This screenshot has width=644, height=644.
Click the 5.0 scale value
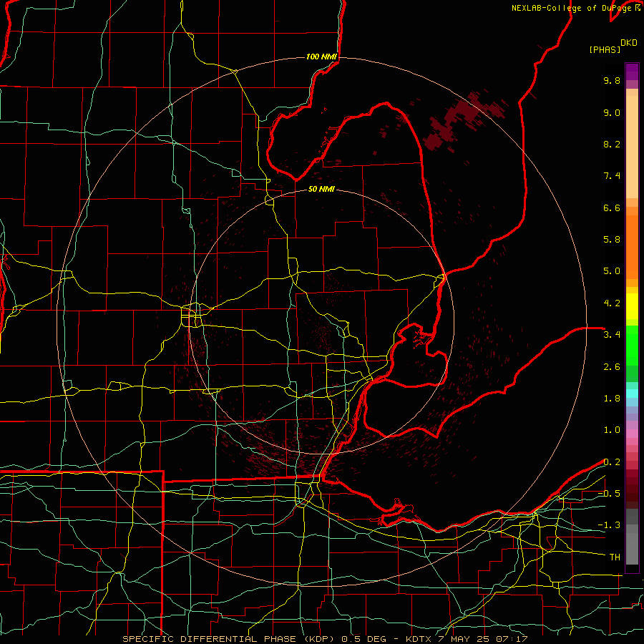[612, 271]
